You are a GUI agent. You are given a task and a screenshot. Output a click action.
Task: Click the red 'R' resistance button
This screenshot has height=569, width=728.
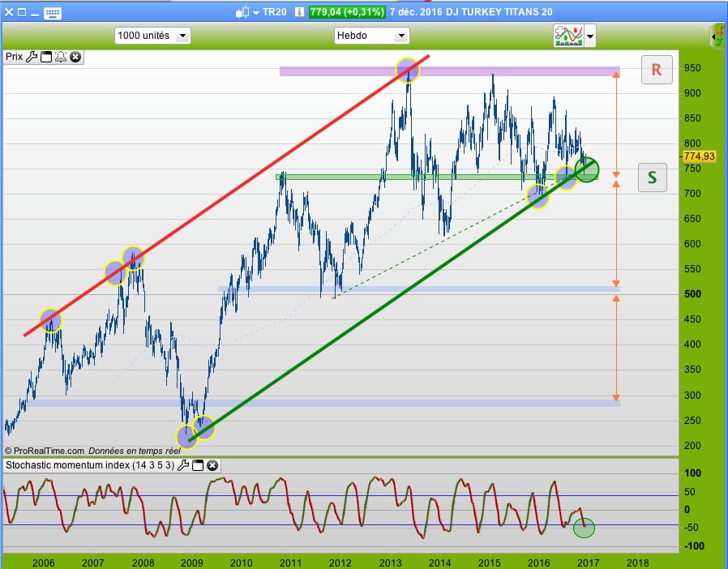pos(657,70)
